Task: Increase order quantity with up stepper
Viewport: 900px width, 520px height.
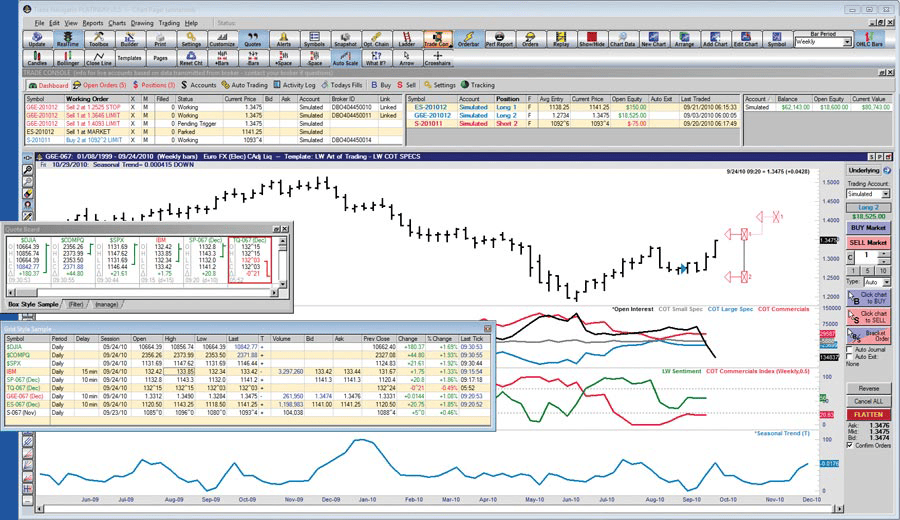Action: [x=884, y=254]
